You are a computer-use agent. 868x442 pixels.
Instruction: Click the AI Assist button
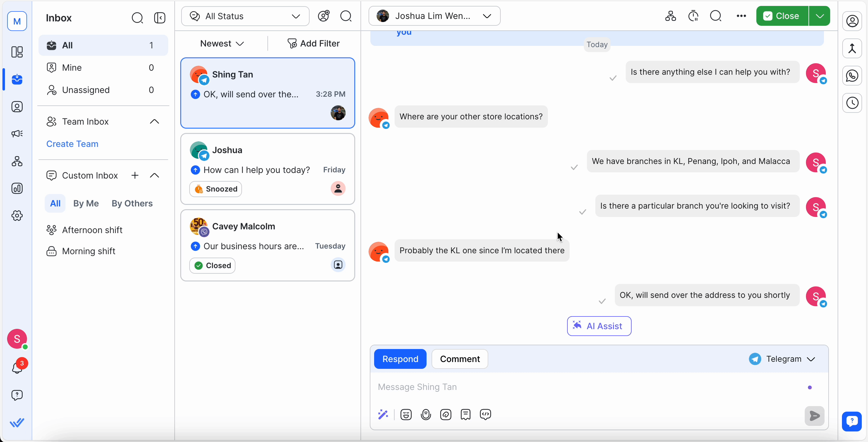click(599, 326)
